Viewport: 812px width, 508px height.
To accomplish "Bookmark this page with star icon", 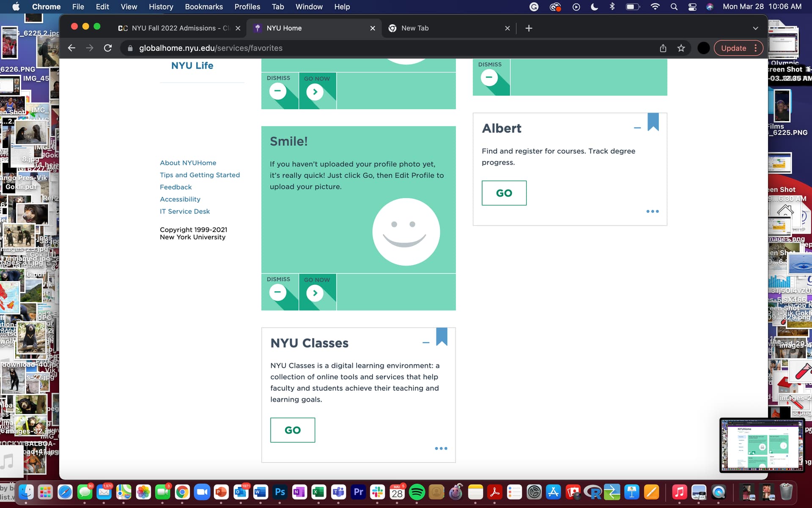I will 681,48.
